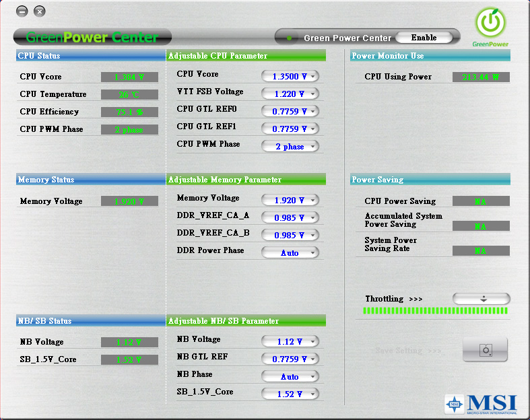Click the GreenPower Center title banner
The height and width of the screenshot is (420, 530).
92,37
